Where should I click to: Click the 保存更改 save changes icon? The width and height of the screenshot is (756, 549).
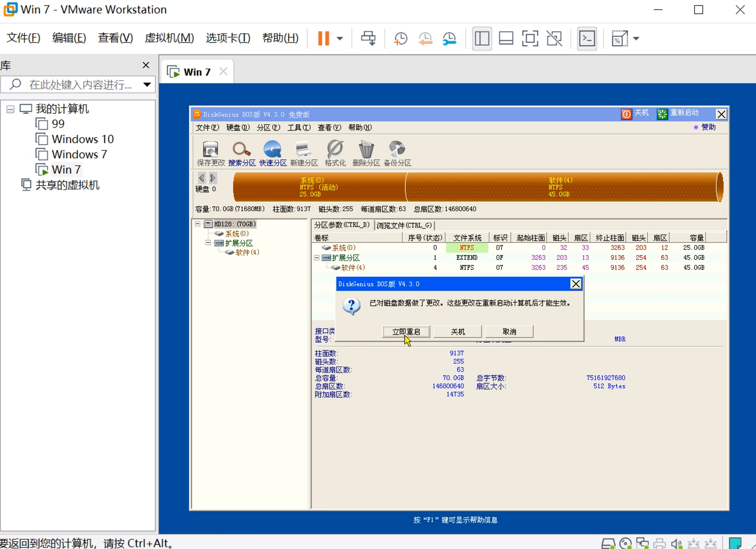click(211, 153)
